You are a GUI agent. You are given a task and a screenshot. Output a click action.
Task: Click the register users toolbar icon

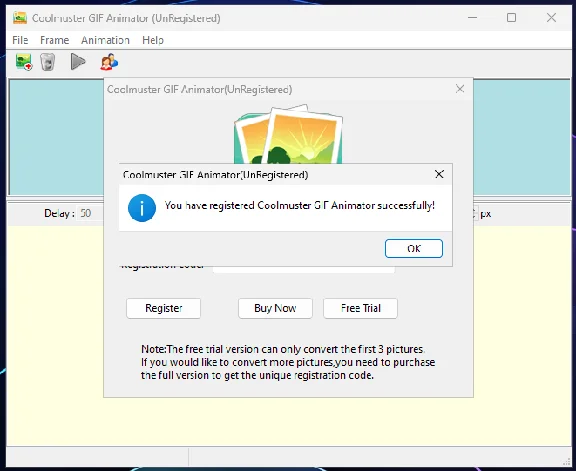point(109,62)
